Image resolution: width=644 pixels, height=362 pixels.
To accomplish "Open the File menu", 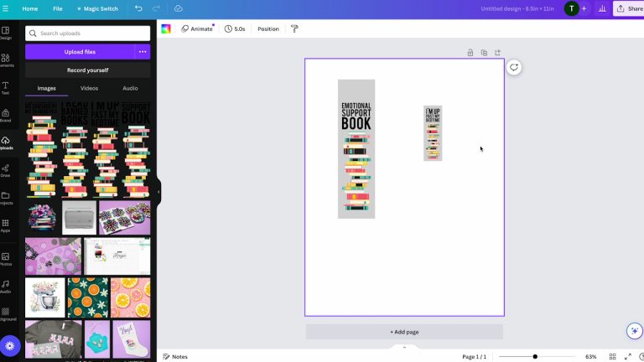I will click(57, 8).
